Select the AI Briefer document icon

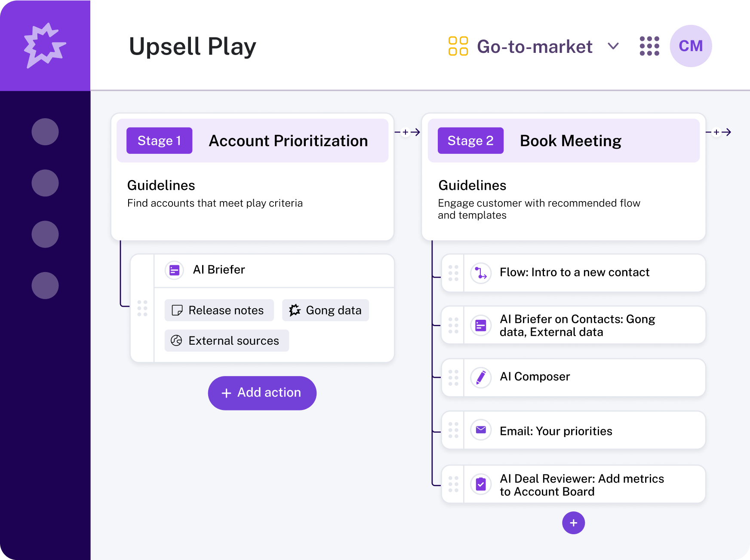[x=174, y=270]
